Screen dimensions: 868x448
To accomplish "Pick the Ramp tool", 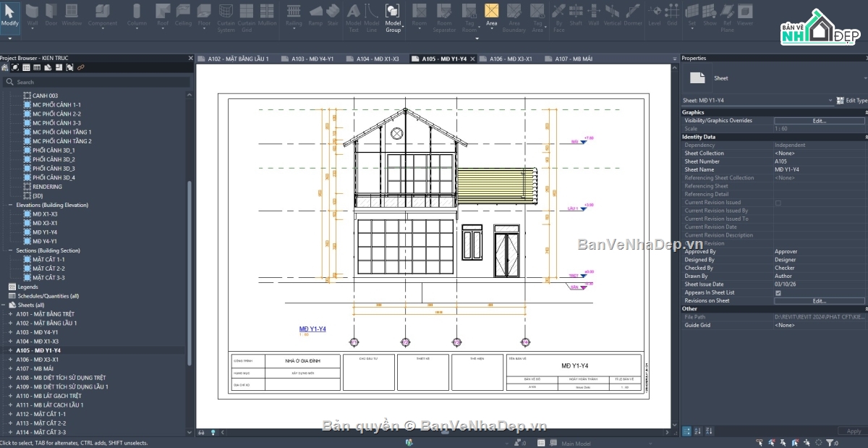I will click(x=315, y=14).
